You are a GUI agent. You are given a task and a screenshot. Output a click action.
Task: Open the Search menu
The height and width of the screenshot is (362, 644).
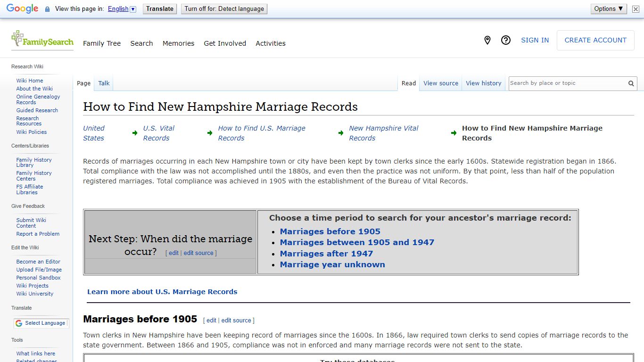click(x=141, y=43)
